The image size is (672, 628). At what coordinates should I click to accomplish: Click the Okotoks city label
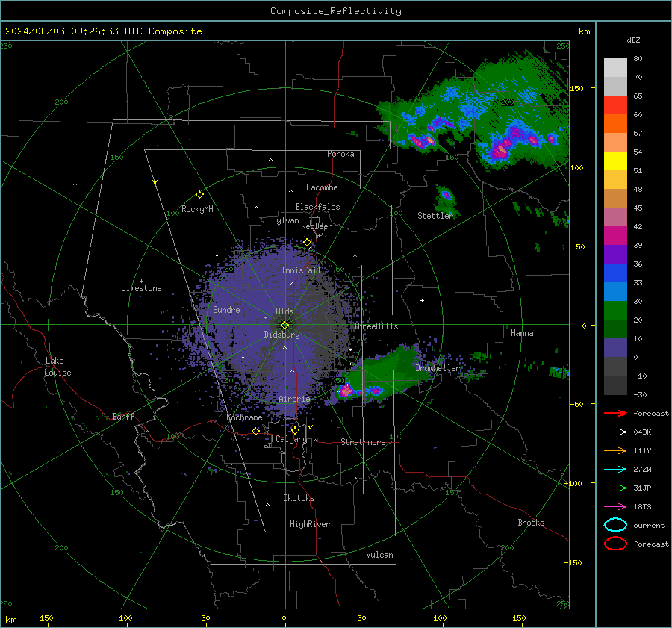coord(299,498)
